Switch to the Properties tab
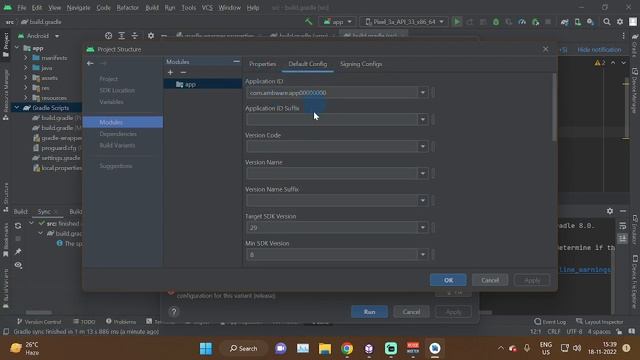 [262, 64]
